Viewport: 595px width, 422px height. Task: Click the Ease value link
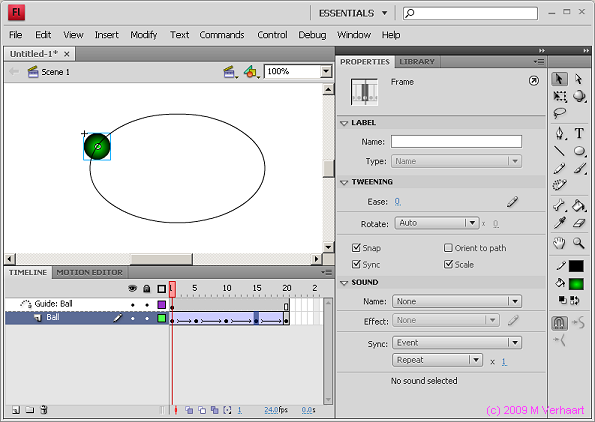(x=397, y=202)
